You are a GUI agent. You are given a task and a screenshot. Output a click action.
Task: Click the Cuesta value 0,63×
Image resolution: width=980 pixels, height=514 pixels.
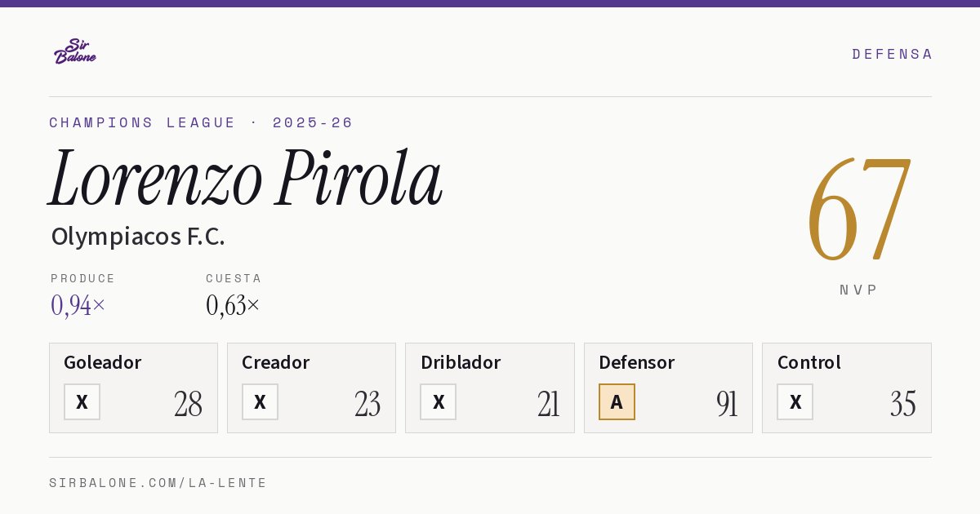coord(233,305)
